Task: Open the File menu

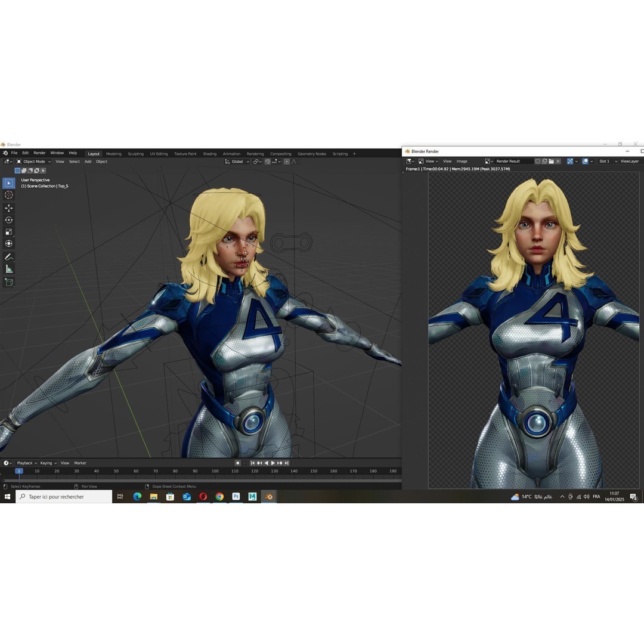Action: click(x=14, y=153)
